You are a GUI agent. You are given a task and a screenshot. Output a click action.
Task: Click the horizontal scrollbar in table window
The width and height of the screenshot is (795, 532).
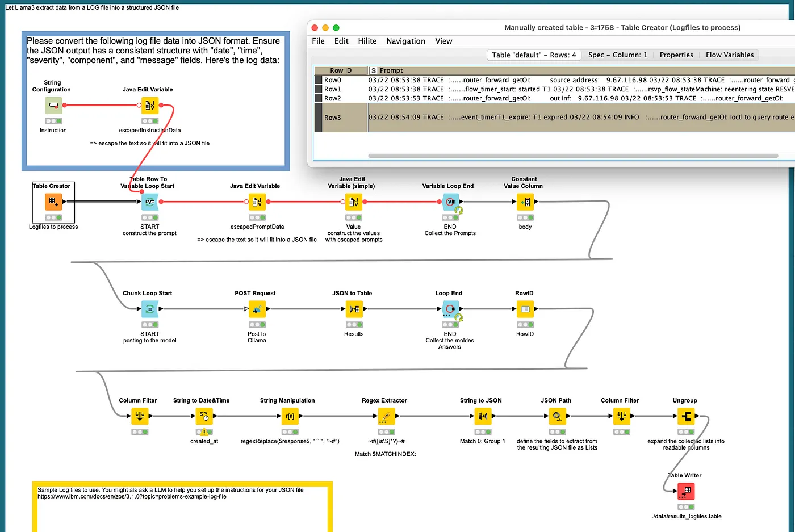[x=572, y=156]
